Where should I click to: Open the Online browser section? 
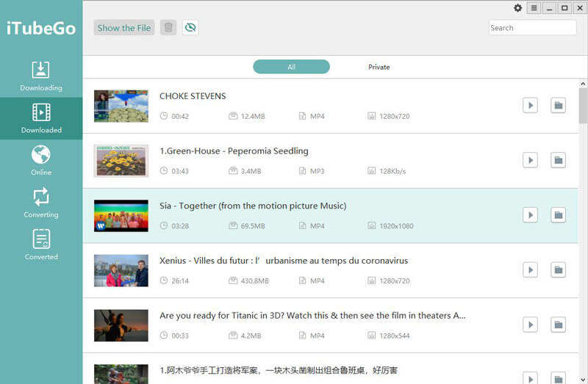(x=41, y=161)
